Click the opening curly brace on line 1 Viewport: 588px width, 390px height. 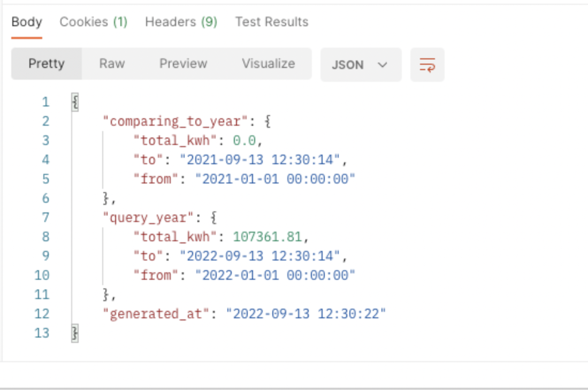coord(75,102)
